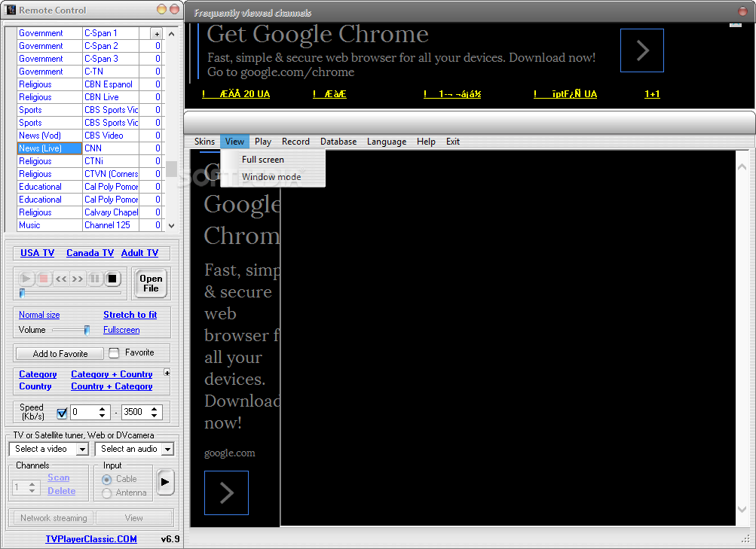
Task: Click ad panel scroll down chevron
Action: (x=742, y=509)
